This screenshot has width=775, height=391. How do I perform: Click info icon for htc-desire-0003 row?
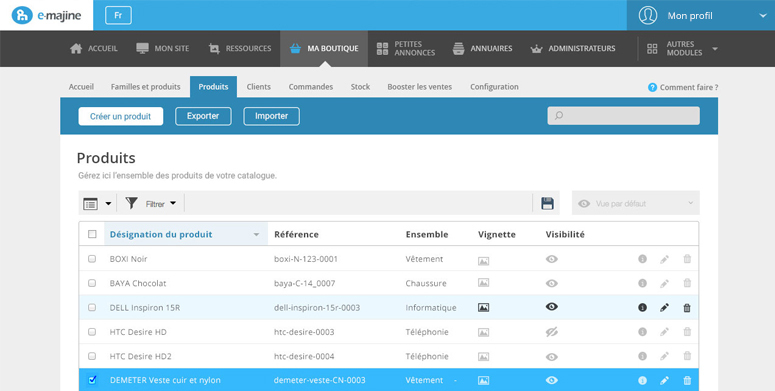[642, 332]
